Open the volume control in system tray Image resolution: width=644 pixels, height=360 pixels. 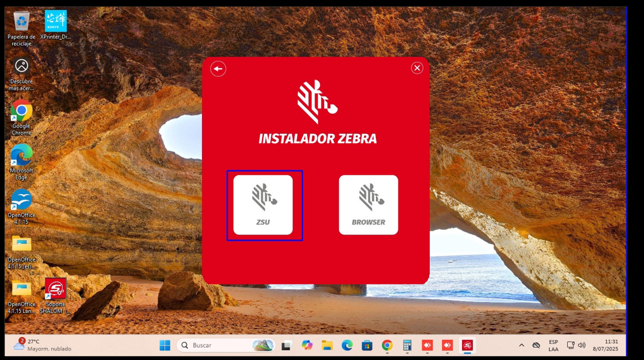[582, 345]
